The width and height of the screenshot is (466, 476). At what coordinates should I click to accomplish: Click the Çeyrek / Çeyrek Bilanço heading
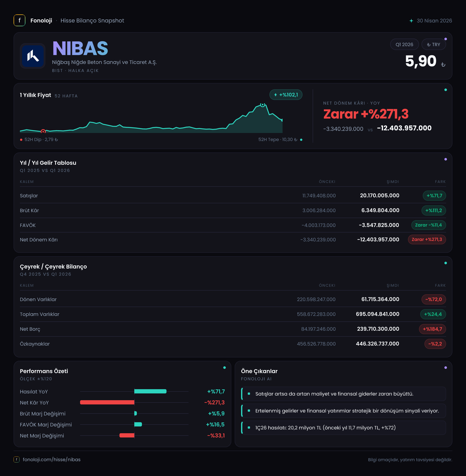(x=53, y=266)
